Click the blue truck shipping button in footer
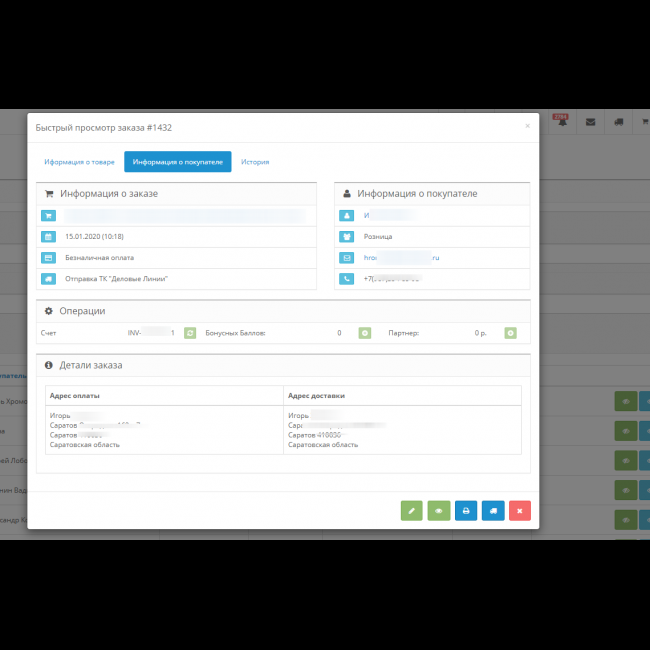 [x=492, y=511]
